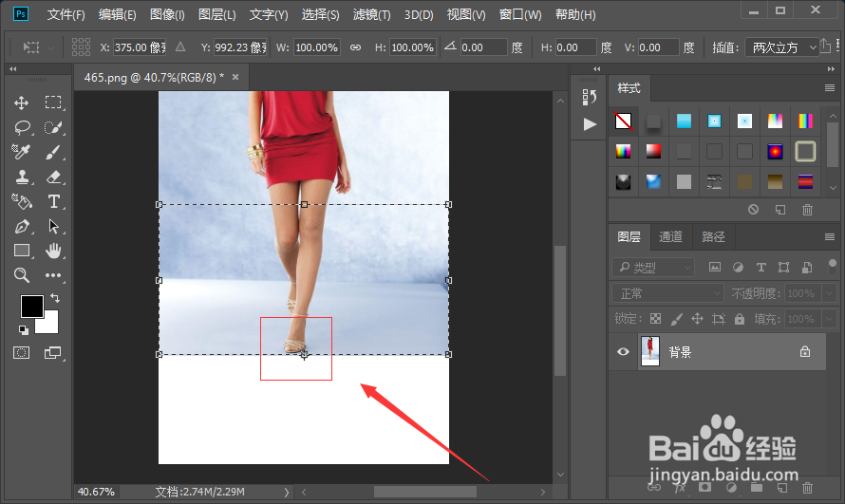Toggle lock all for the layer
Image resolution: width=845 pixels, height=504 pixels.
click(x=740, y=319)
